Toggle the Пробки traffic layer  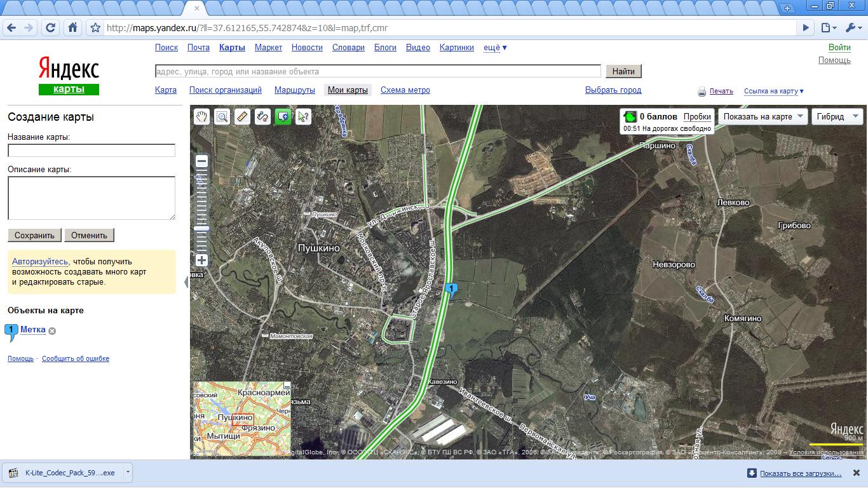(x=697, y=117)
